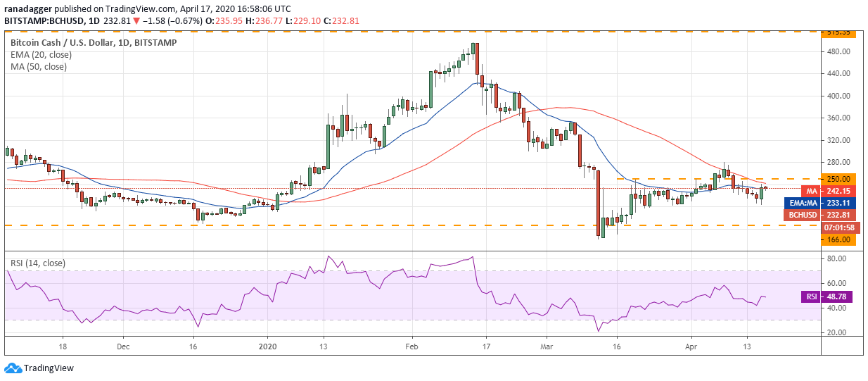868x381 pixels.
Task: Click the 'RSI (14, close)' pane legend
Action: point(37,263)
